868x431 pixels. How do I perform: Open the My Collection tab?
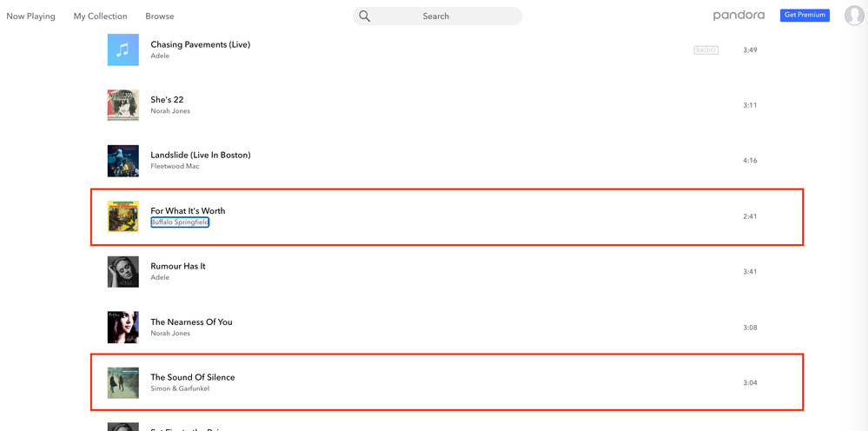[x=100, y=17]
